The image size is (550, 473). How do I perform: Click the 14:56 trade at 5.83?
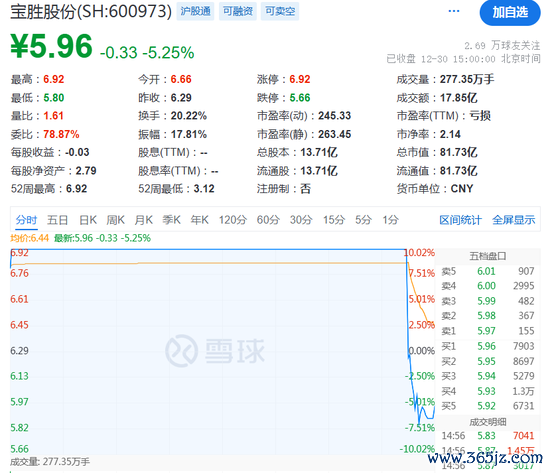488,436
